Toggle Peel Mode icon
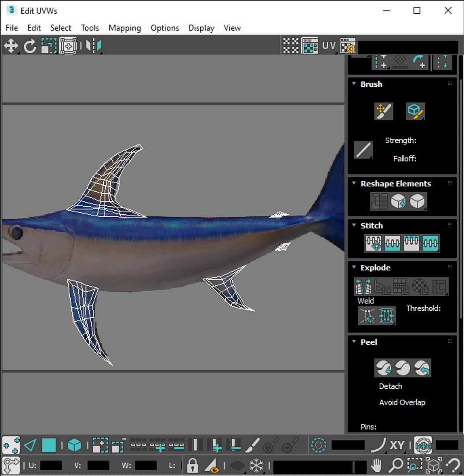 point(403,368)
